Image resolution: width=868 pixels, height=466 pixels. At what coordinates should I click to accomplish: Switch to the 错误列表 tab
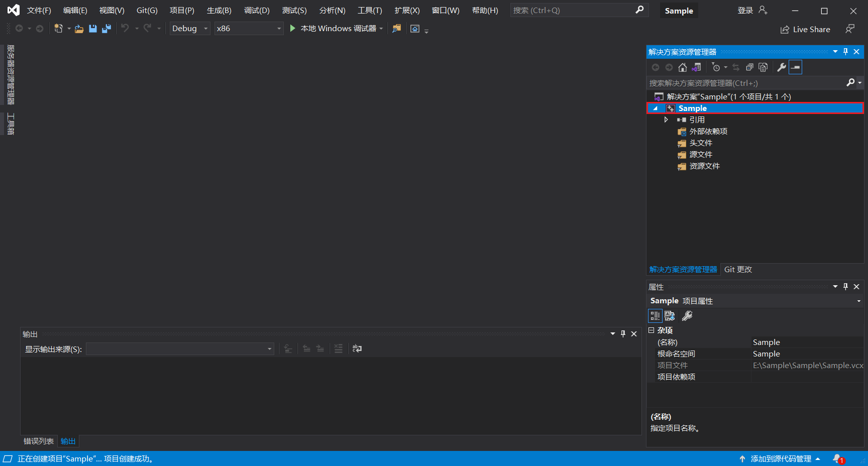pyautogui.click(x=39, y=441)
